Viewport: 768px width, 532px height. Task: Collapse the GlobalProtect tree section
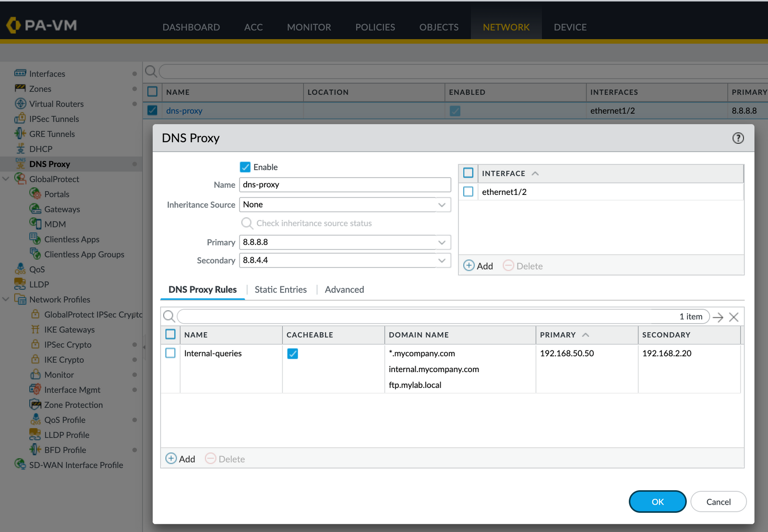click(x=6, y=179)
